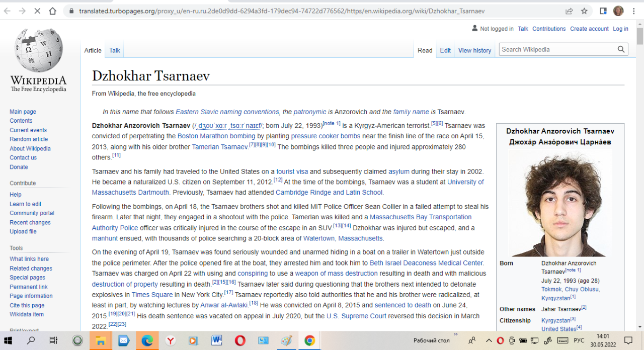Click the browser forward arrow
The image size is (644, 350).
click(22, 11)
